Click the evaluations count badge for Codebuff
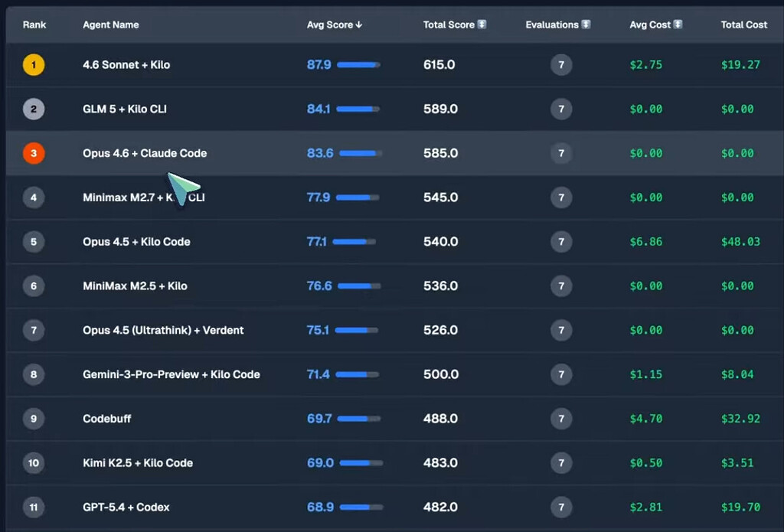The height and width of the screenshot is (532, 784). pyautogui.click(x=561, y=419)
